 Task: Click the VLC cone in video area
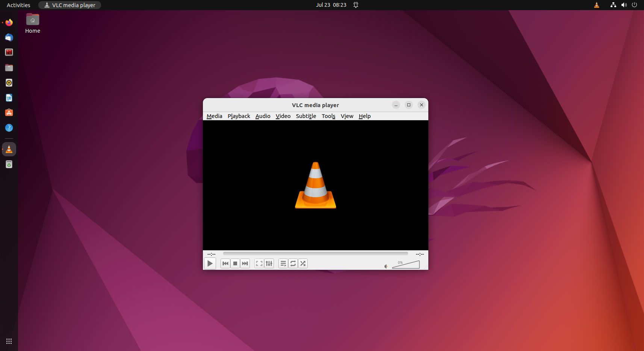pos(316,185)
